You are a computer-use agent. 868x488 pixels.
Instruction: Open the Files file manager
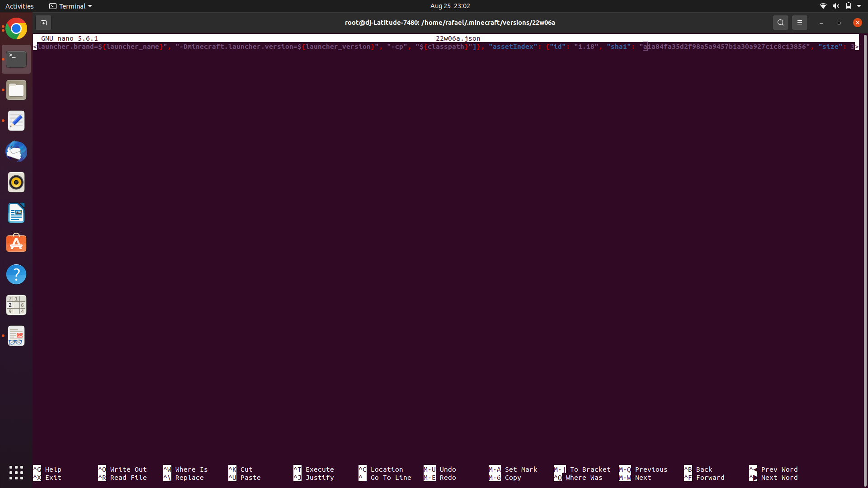(16, 90)
